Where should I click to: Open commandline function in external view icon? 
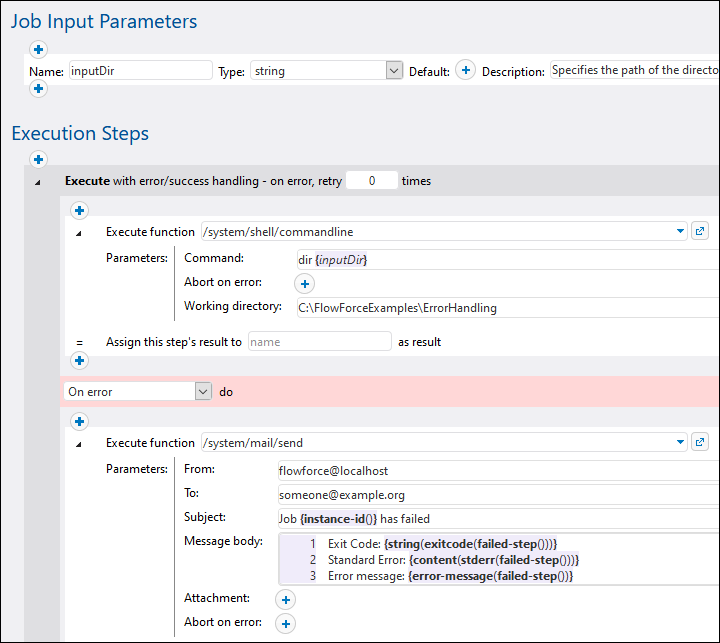700,231
